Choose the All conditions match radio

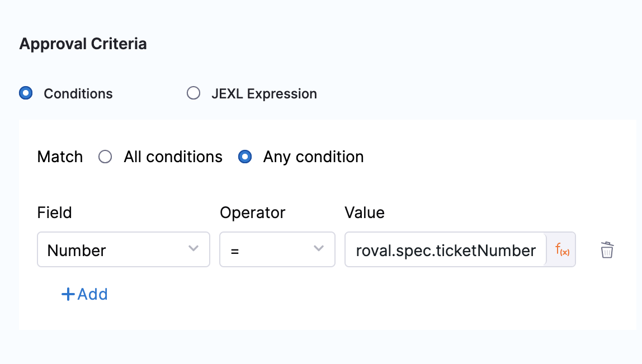pyautogui.click(x=105, y=157)
